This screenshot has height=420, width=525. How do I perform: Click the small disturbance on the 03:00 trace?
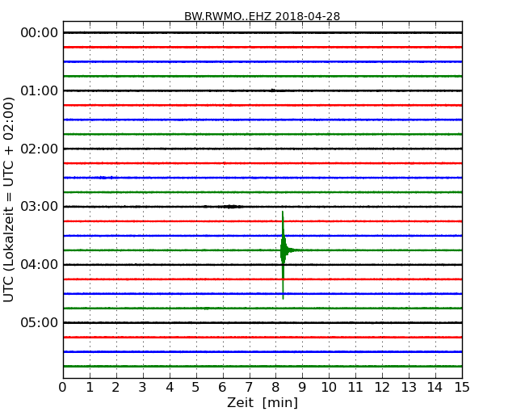[x=231, y=207]
